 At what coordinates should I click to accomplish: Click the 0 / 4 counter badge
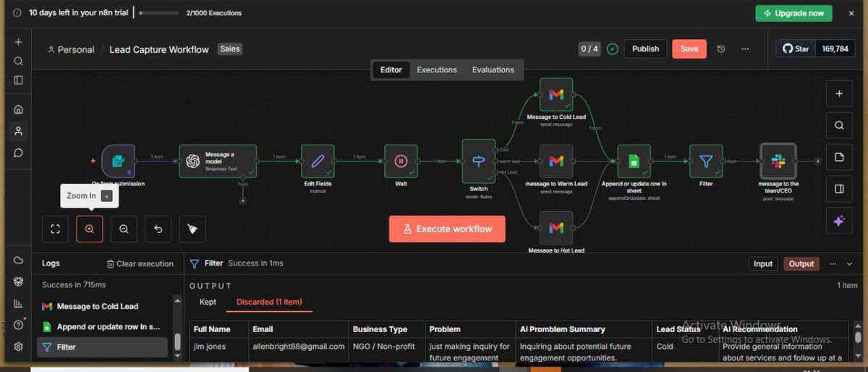coord(590,49)
